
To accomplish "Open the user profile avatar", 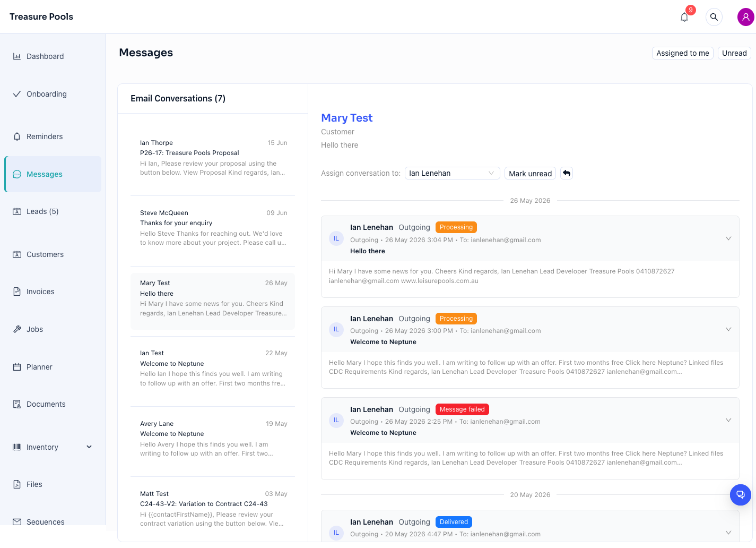I will pos(745,17).
